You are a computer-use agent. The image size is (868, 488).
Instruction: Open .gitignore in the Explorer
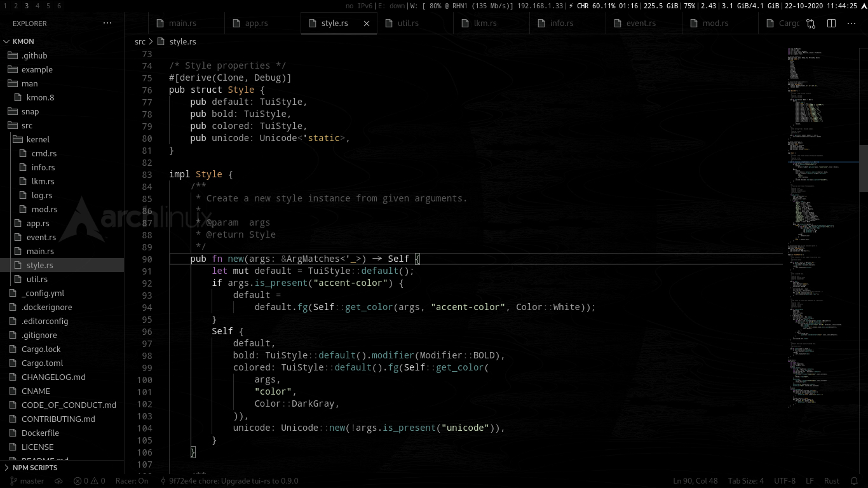click(x=39, y=335)
